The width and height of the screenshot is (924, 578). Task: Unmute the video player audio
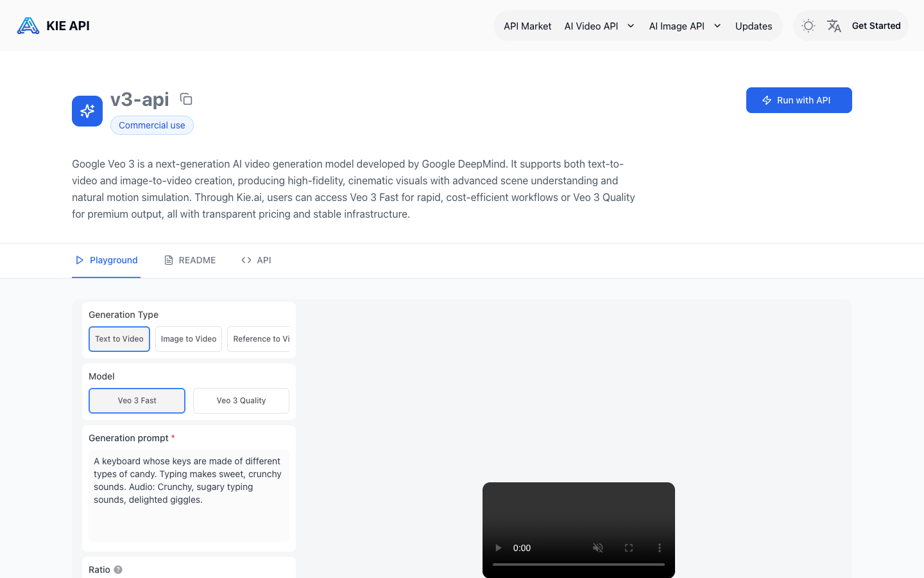pos(598,548)
